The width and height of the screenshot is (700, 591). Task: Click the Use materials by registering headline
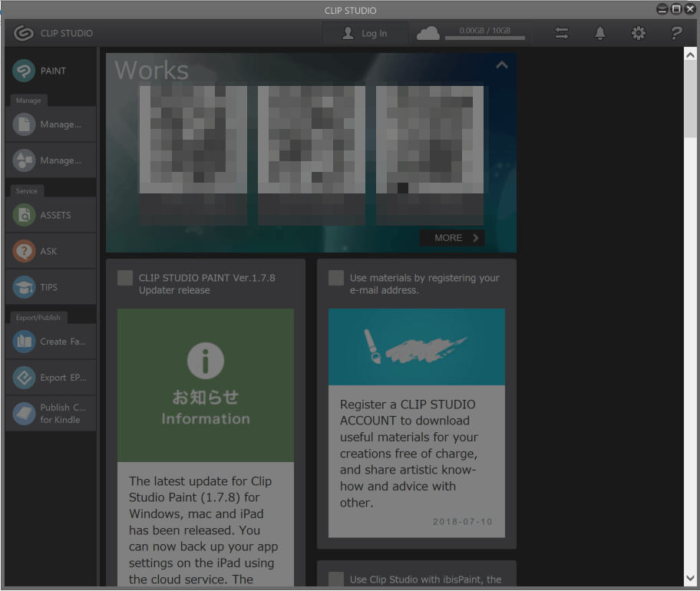(x=424, y=284)
